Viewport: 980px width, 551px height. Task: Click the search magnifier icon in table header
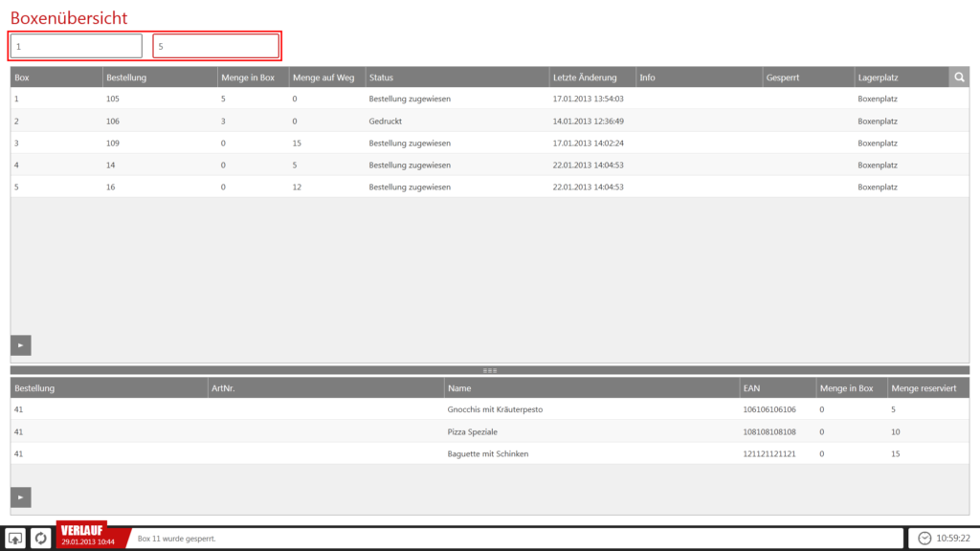(959, 77)
